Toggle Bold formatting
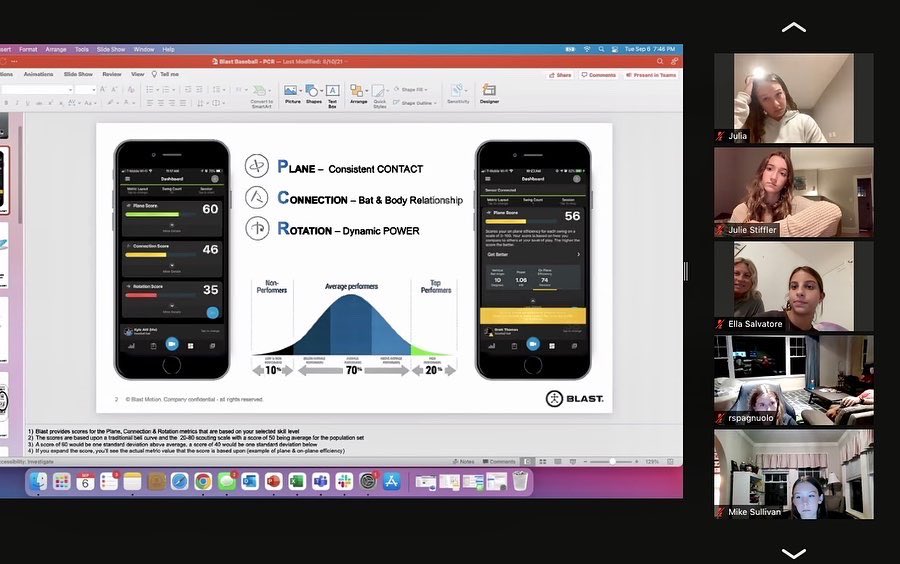 tap(6, 103)
